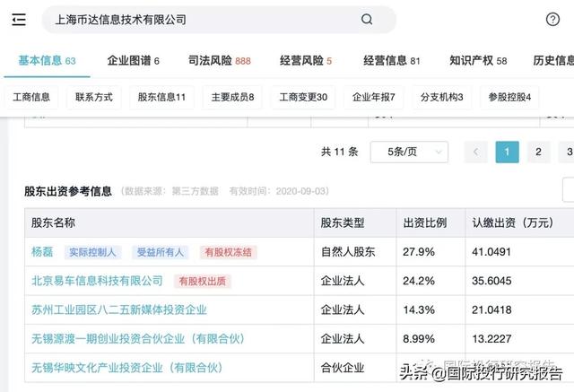Open shareholder 杨磊 link
This screenshot has width=574, height=392.
click(42, 252)
